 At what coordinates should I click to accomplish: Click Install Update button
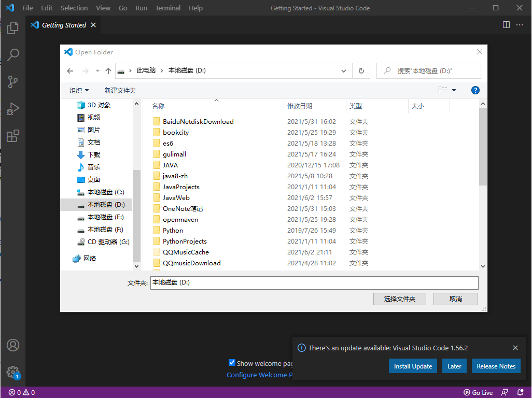[413, 366]
